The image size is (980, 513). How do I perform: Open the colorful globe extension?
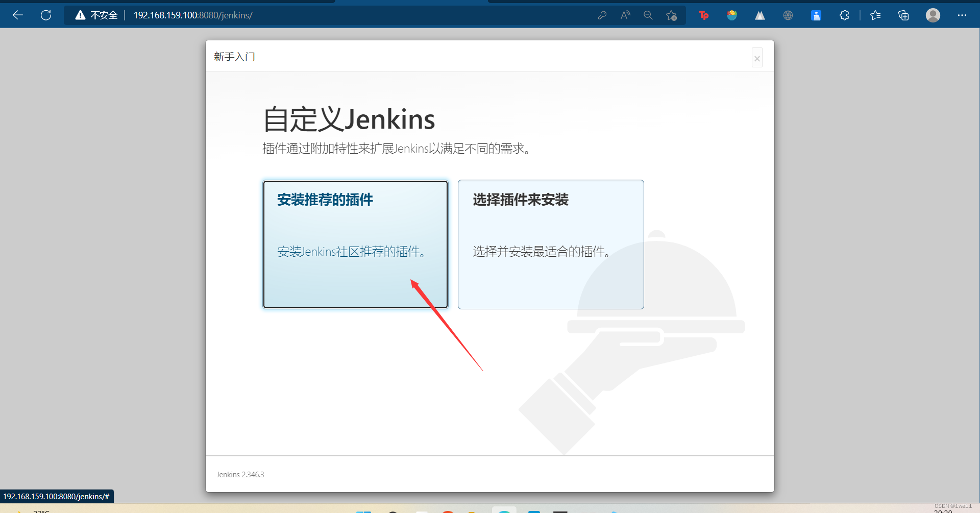point(732,15)
